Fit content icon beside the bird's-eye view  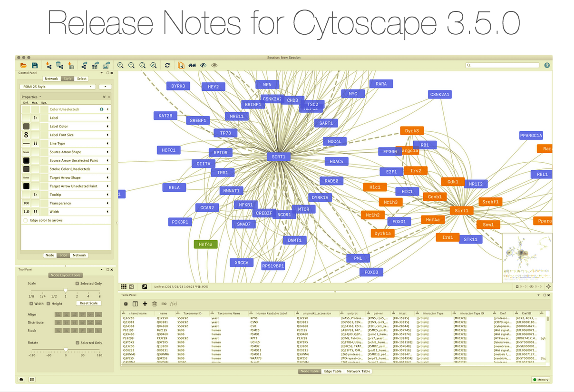[548, 286]
